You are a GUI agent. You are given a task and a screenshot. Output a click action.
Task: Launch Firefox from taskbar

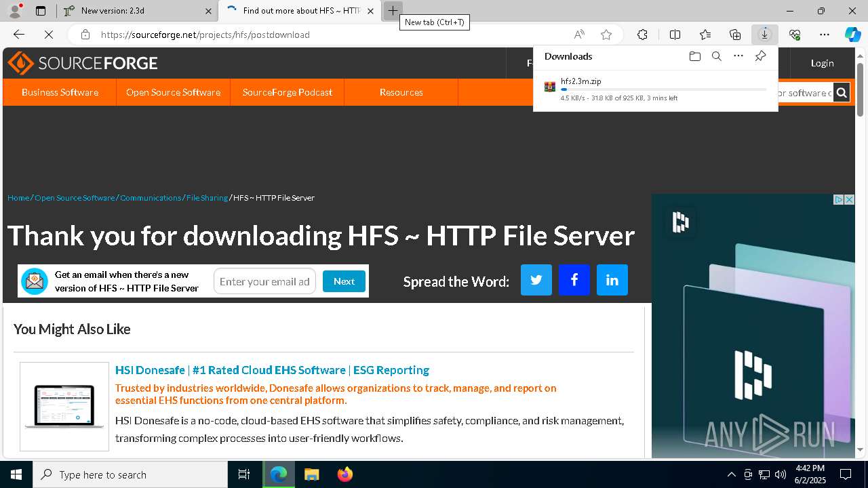[344, 474]
